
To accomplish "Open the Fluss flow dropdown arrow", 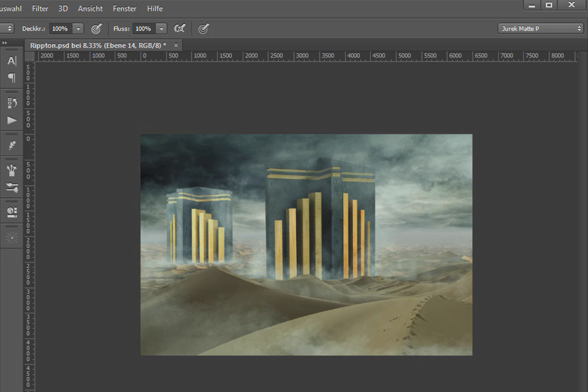I will pyautogui.click(x=162, y=28).
